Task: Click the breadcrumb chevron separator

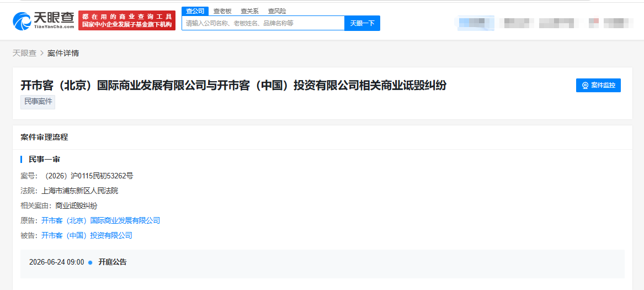Action: [42, 53]
